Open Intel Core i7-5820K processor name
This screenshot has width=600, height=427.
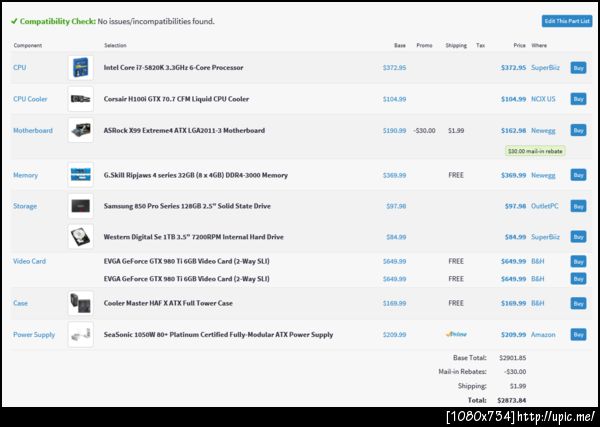(173, 67)
